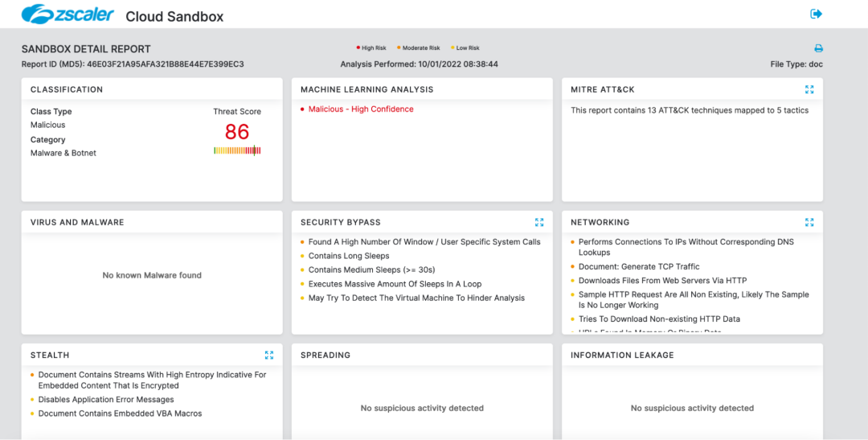This screenshot has height=440, width=868.
Task: Click the logout icon in header
Action: [817, 14]
